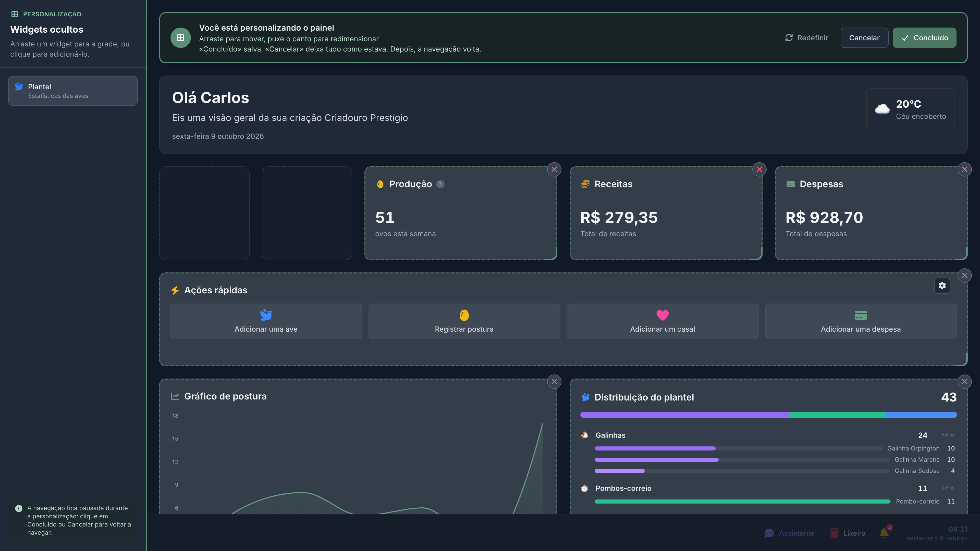Add the hidden Plantel widget
Image resolution: width=980 pixels, height=551 pixels.
(x=73, y=91)
